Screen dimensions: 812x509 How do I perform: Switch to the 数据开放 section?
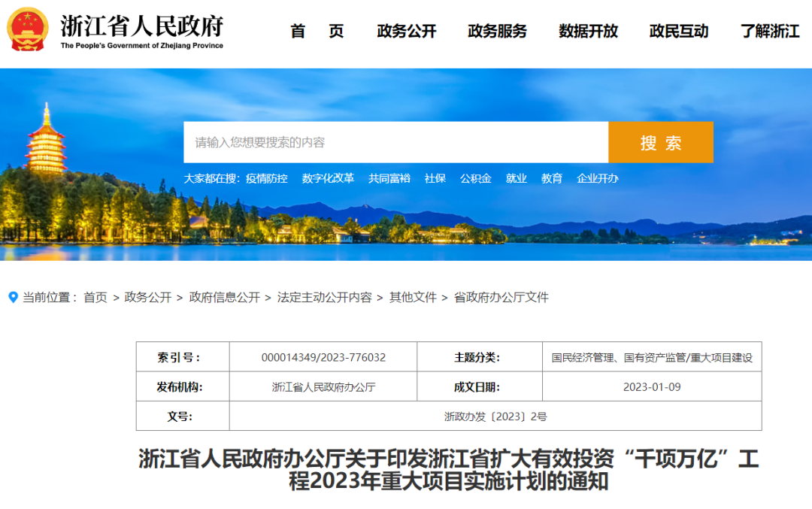click(587, 32)
